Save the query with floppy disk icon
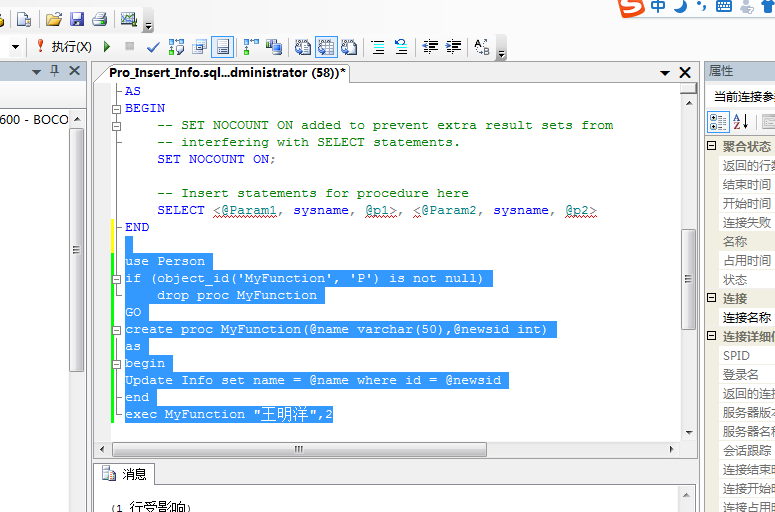The image size is (775, 512). pyautogui.click(x=77, y=19)
